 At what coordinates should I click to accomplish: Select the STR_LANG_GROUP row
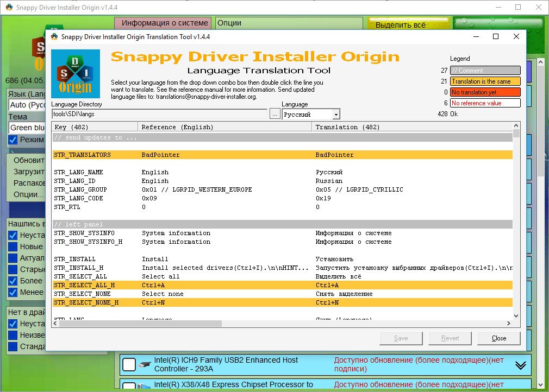point(283,189)
